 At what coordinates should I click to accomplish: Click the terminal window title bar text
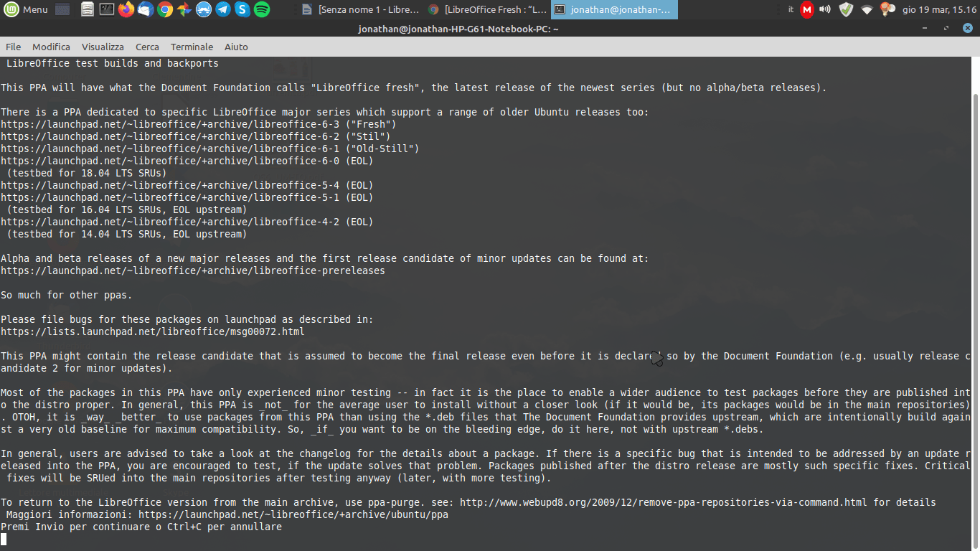point(458,29)
